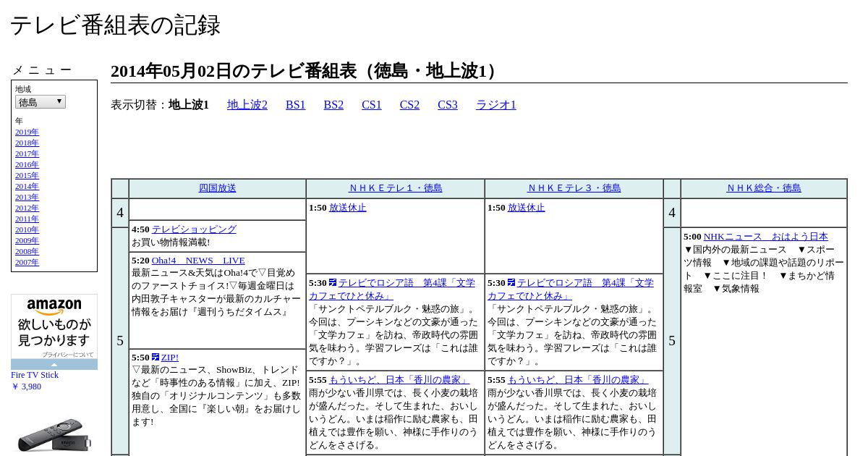
Task: Switch to the ラジオ1 listing
Action: coord(496,105)
